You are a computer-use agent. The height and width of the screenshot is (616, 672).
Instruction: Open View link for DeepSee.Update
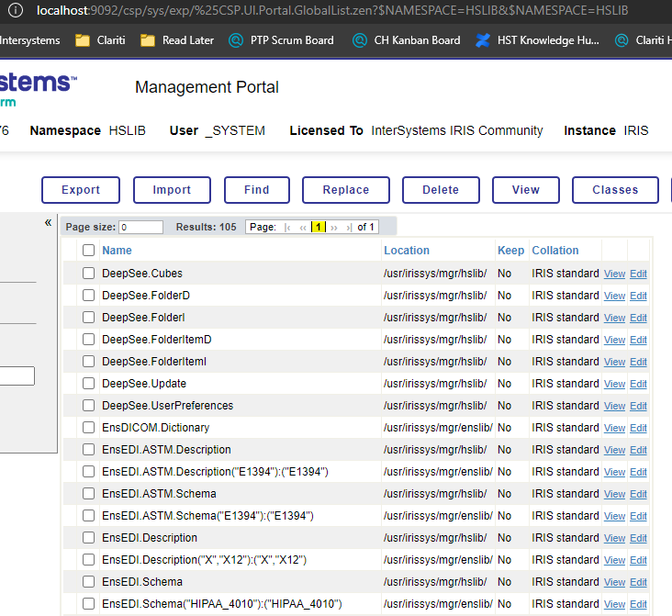tap(614, 384)
